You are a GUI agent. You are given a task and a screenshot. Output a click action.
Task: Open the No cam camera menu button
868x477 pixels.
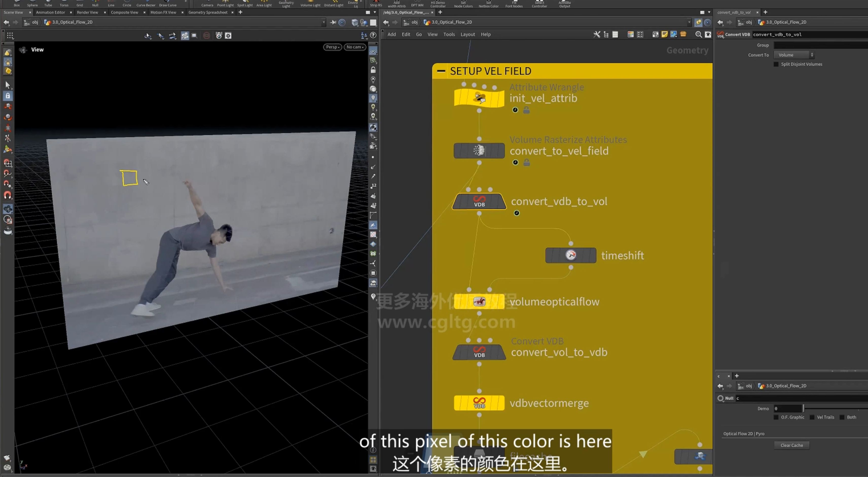click(x=355, y=47)
